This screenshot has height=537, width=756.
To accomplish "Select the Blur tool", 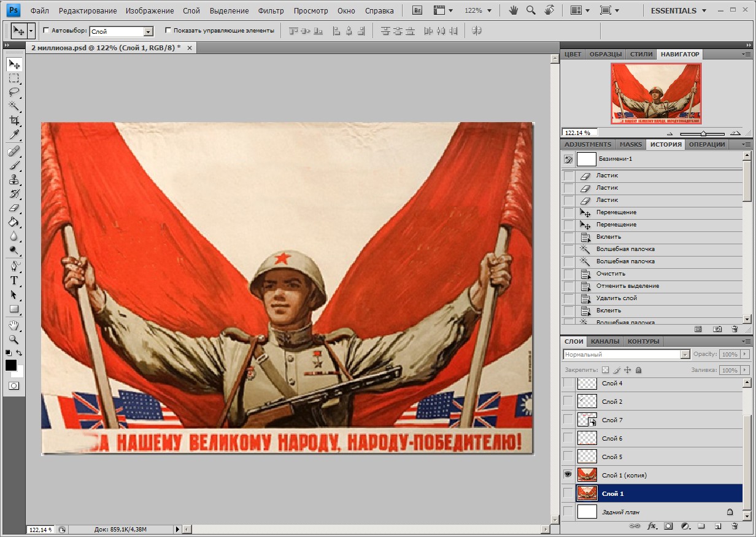I will pos(14,236).
